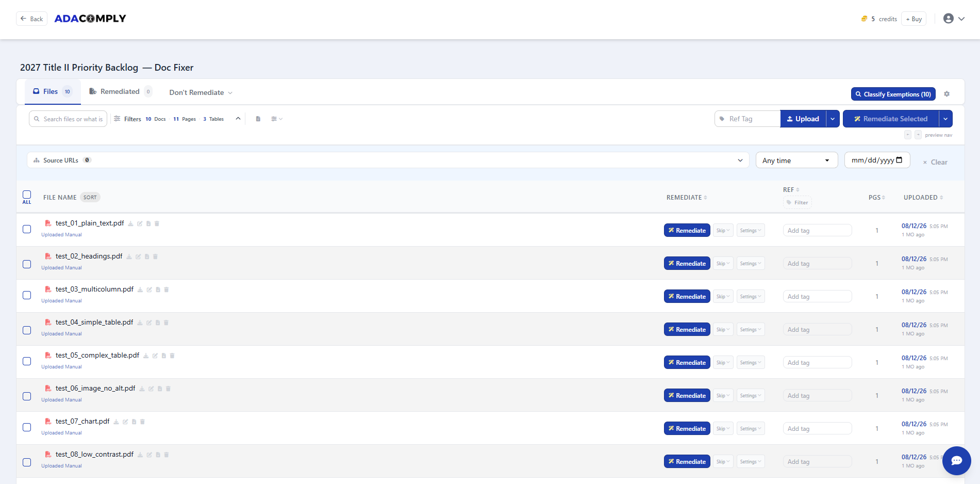Click the Add tag field for test_02_headings.pdf
This screenshot has height=484, width=980.
[817, 263]
